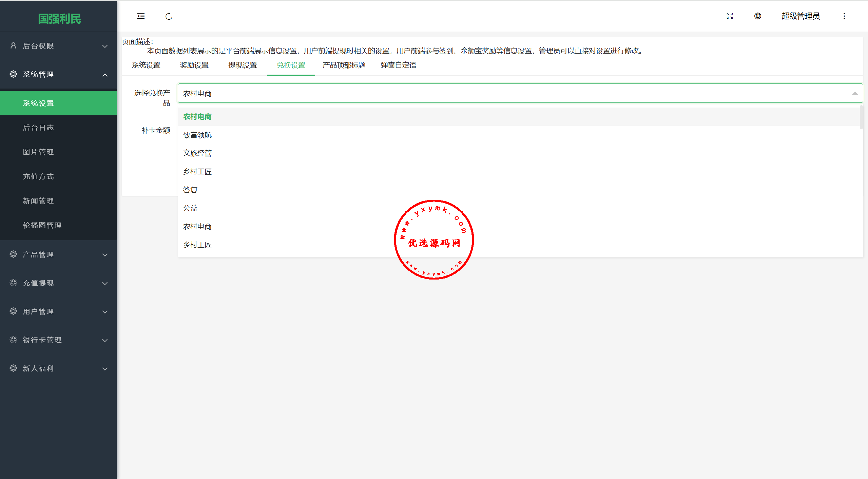Expand the 产品管理 chevron

105,255
